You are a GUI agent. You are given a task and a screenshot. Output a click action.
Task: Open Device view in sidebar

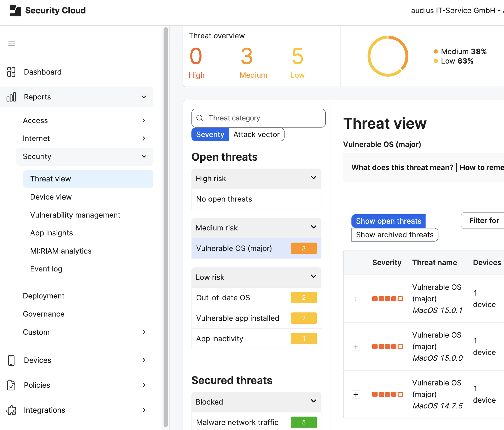[x=51, y=197]
